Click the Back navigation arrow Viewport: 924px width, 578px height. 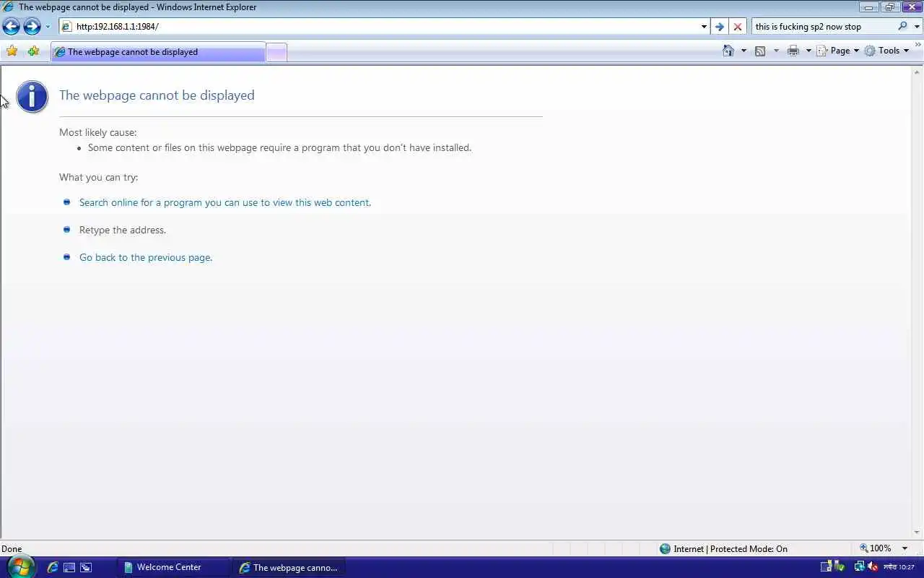coord(11,27)
